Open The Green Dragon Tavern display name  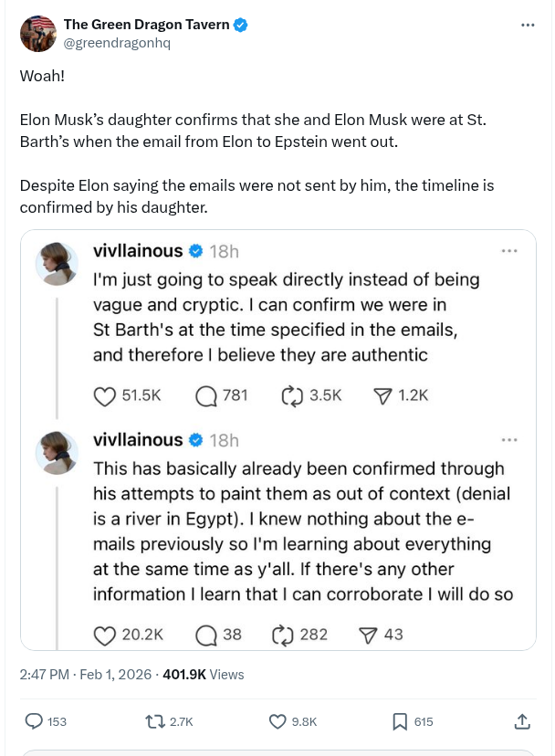146,25
